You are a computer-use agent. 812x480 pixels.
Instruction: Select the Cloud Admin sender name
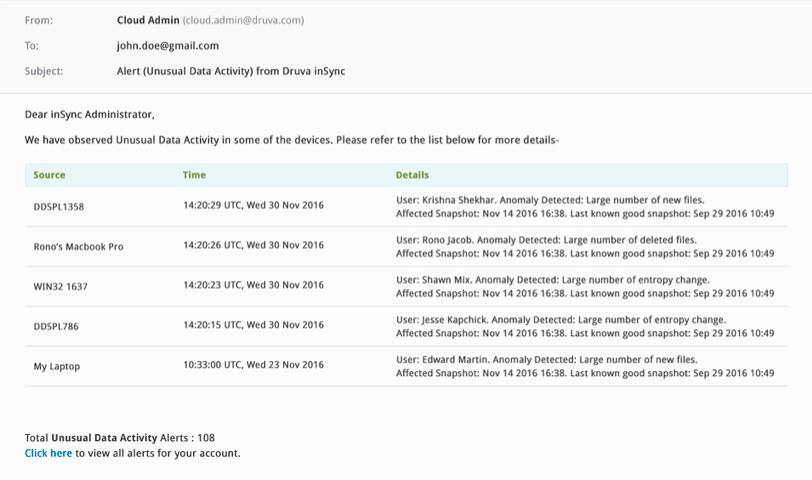[x=147, y=20]
